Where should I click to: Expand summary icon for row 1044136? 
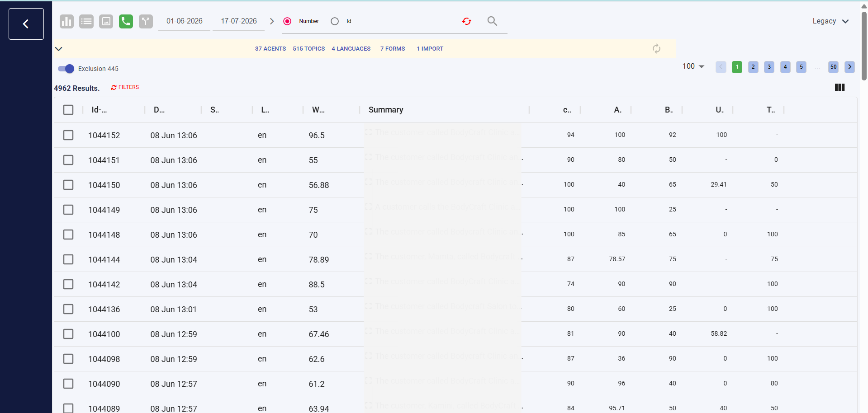point(369,306)
